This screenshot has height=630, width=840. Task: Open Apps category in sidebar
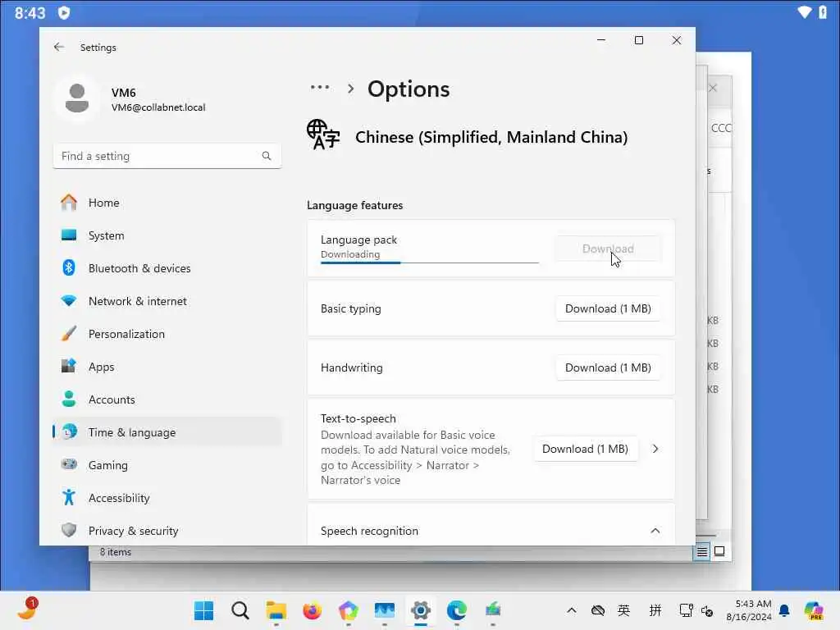click(167, 367)
